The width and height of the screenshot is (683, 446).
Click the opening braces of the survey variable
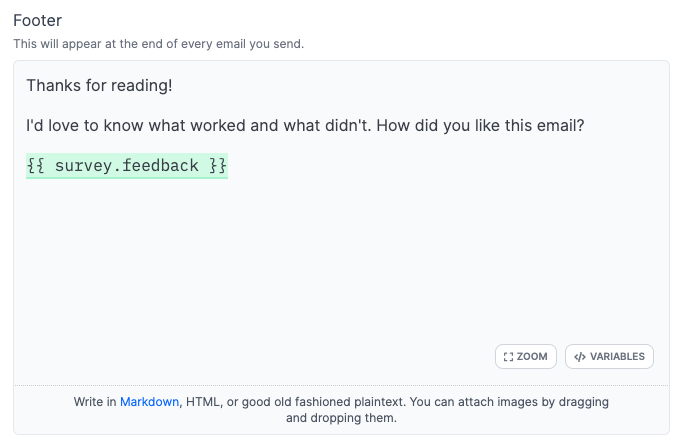click(x=36, y=166)
